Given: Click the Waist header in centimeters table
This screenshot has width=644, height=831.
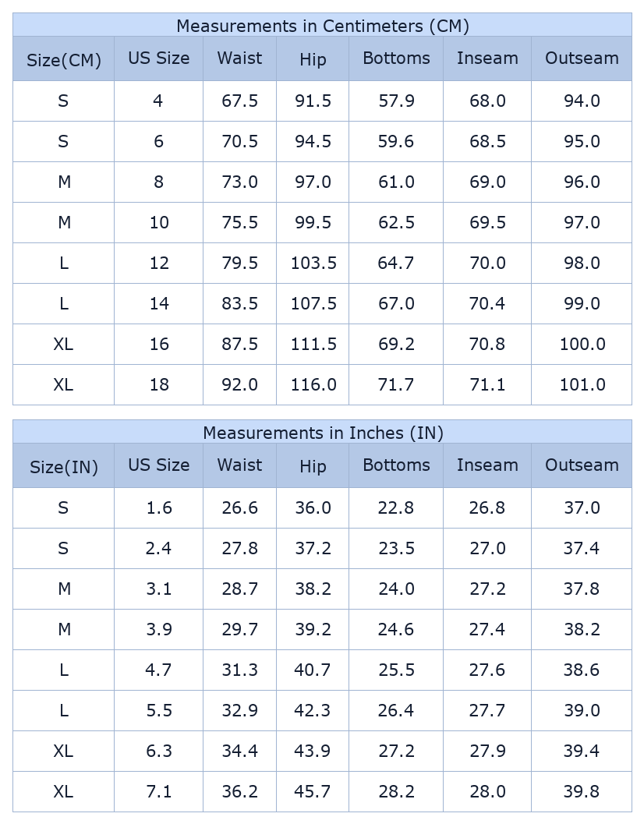Looking at the screenshot, I should click(239, 58).
